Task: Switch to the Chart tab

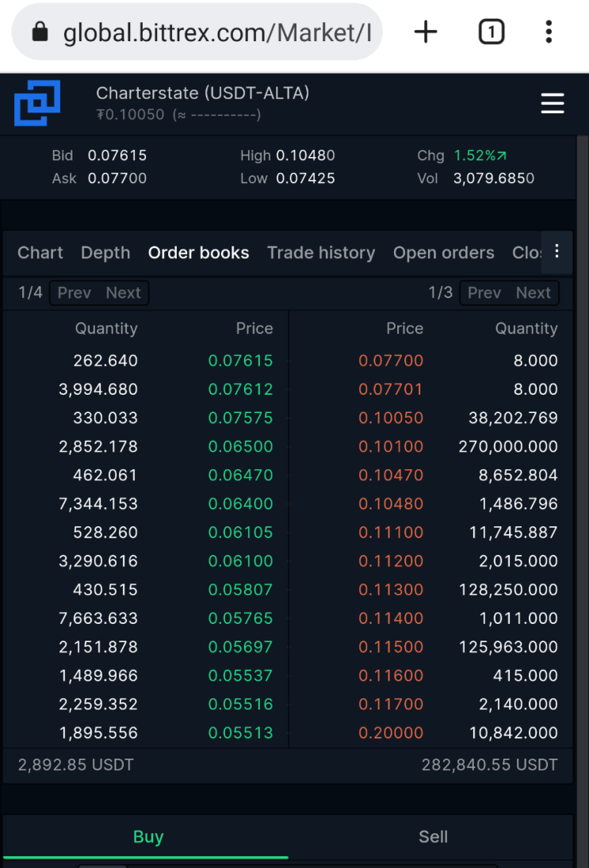Action: (x=40, y=253)
